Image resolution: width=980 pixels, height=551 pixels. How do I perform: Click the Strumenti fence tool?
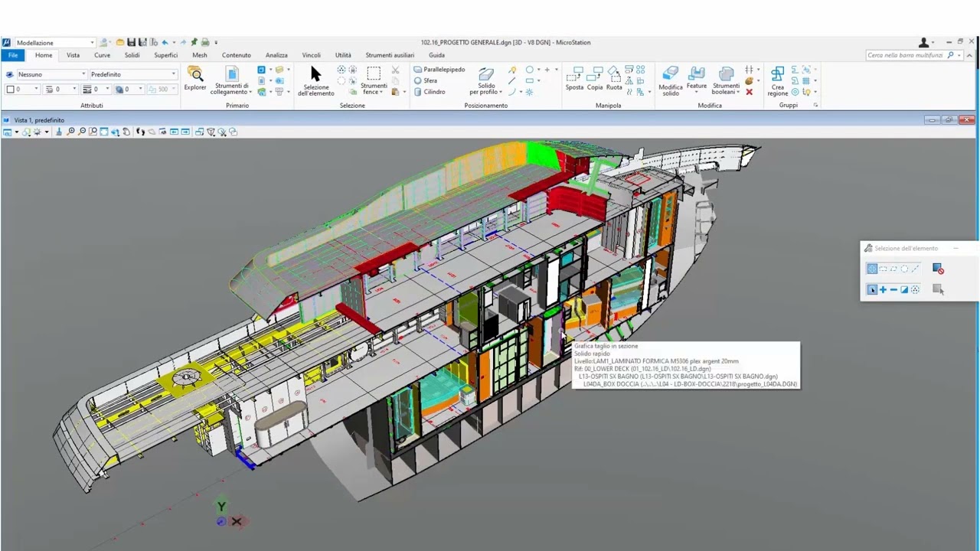[x=374, y=80]
